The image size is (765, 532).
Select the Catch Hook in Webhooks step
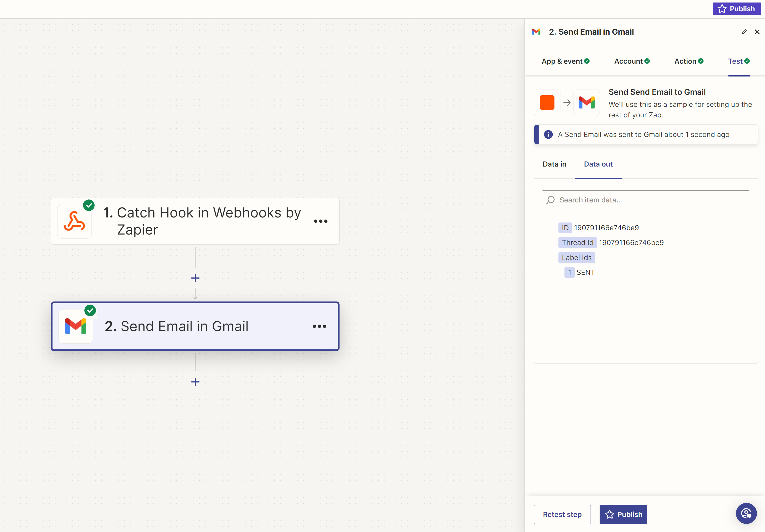coord(195,221)
